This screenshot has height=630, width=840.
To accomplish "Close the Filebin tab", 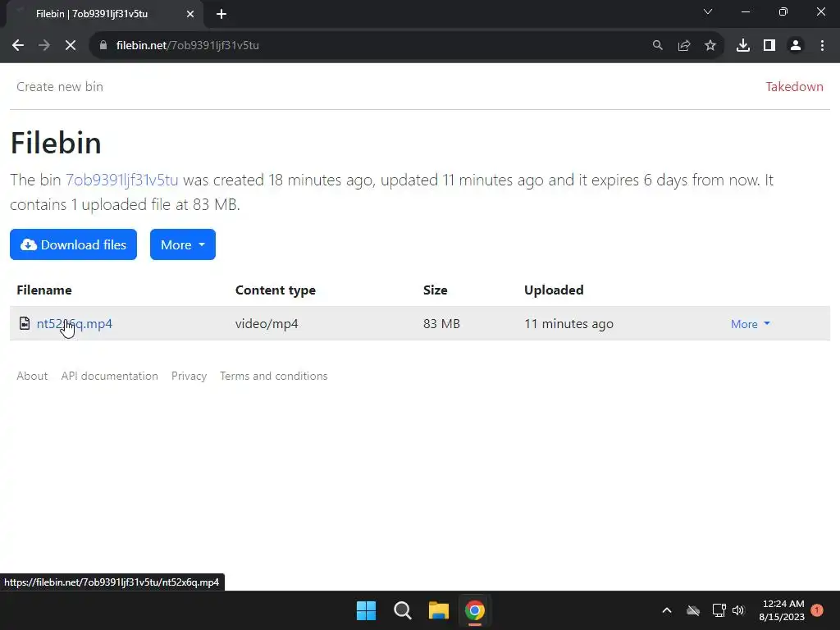I will [190, 14].
